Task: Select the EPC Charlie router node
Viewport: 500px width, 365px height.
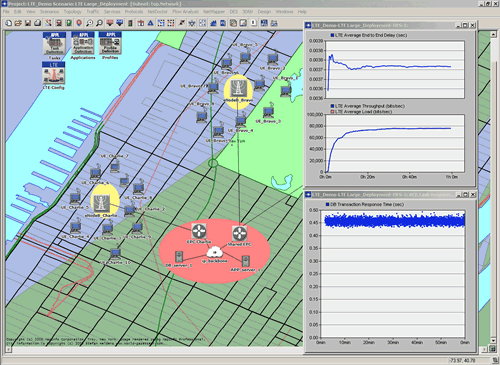Action: [x=199, y=231]
